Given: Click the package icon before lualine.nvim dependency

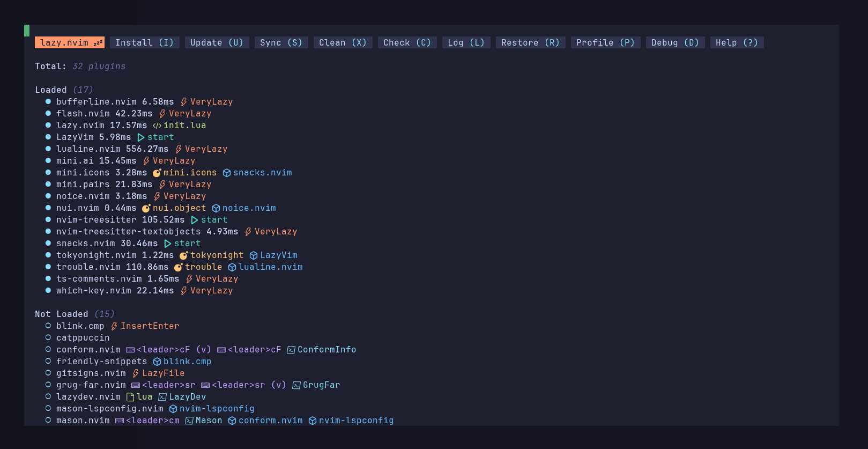Looking at the screenshot, I should coord(232,267).
